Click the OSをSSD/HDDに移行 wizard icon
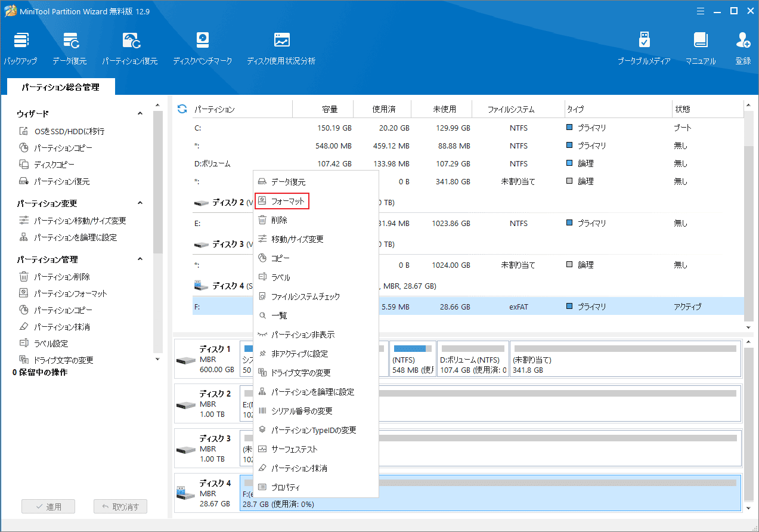 pyautogui.click(x=24, y=131)
